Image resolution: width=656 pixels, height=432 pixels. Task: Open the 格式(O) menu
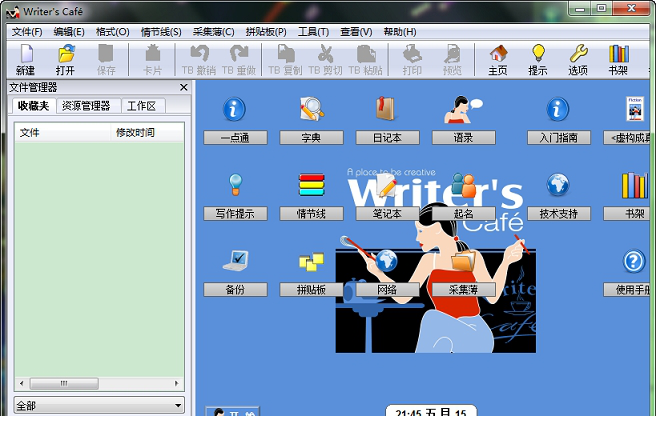pos(113,32)
